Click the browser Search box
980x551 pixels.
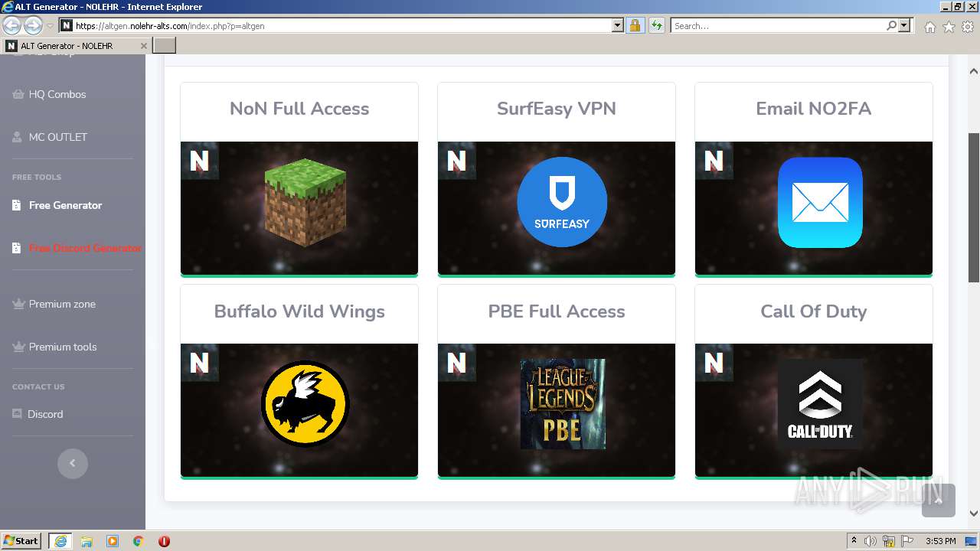(779, 25)
